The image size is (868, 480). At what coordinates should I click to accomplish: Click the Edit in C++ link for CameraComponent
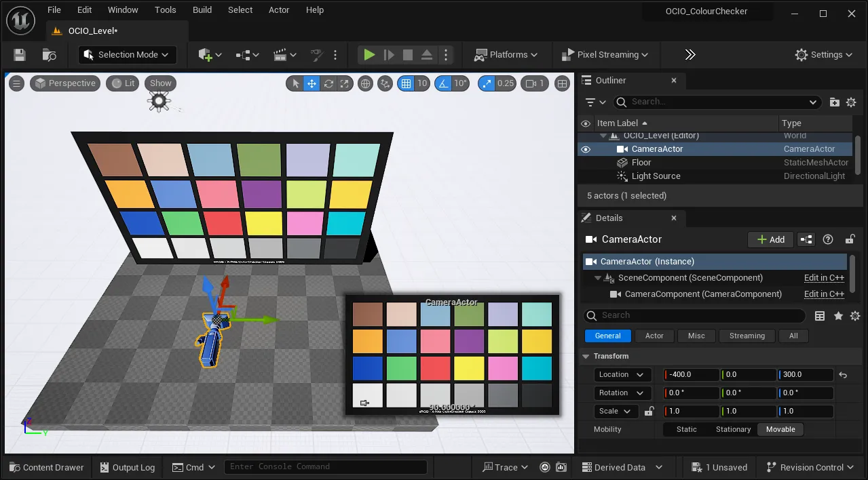(824, 294)
